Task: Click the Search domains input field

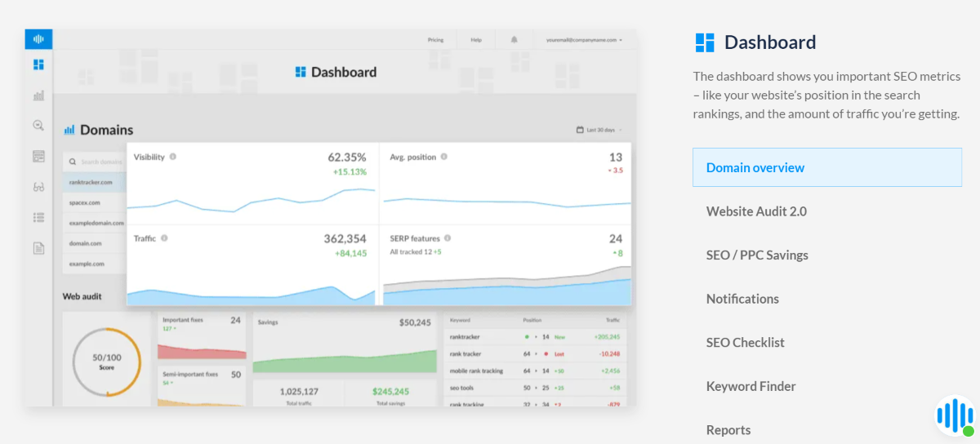Action: 95,162
